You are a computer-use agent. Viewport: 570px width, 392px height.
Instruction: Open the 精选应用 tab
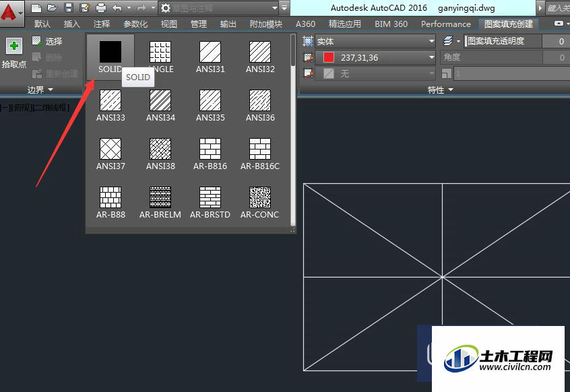(x=344, y=24)
